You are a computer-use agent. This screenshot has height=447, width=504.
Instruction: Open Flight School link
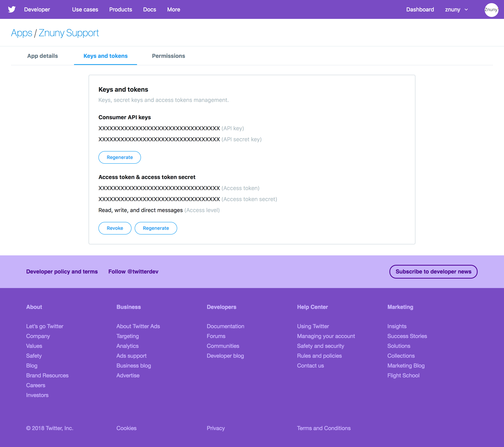(403, 376)
